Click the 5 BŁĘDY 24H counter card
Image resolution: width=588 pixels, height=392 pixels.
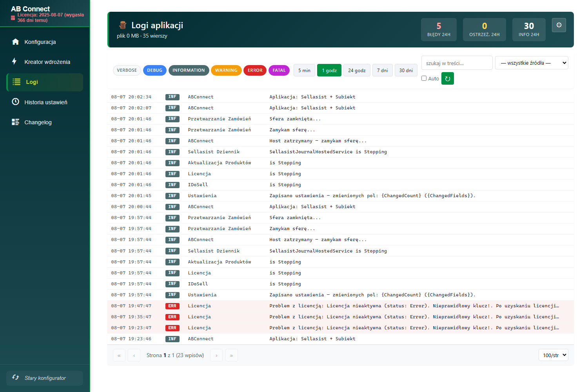coord(439,29)
